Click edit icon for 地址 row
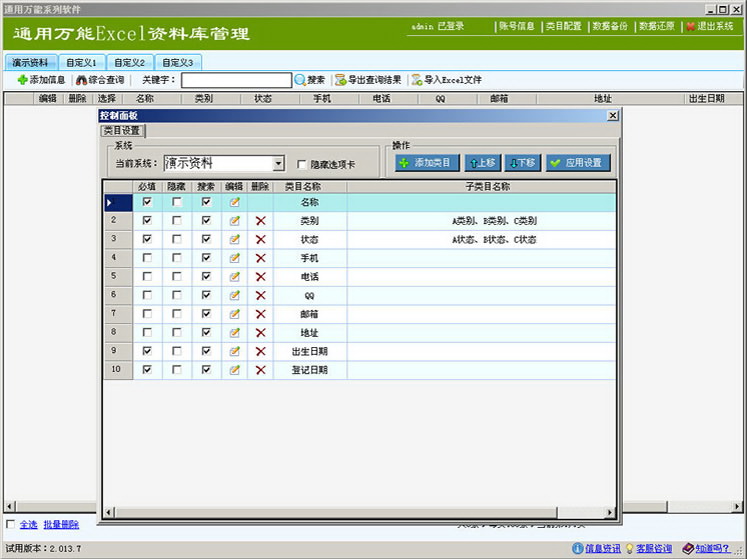Viewport: 747px width, 559px height. pyautogui.click(x=234, y=332)
